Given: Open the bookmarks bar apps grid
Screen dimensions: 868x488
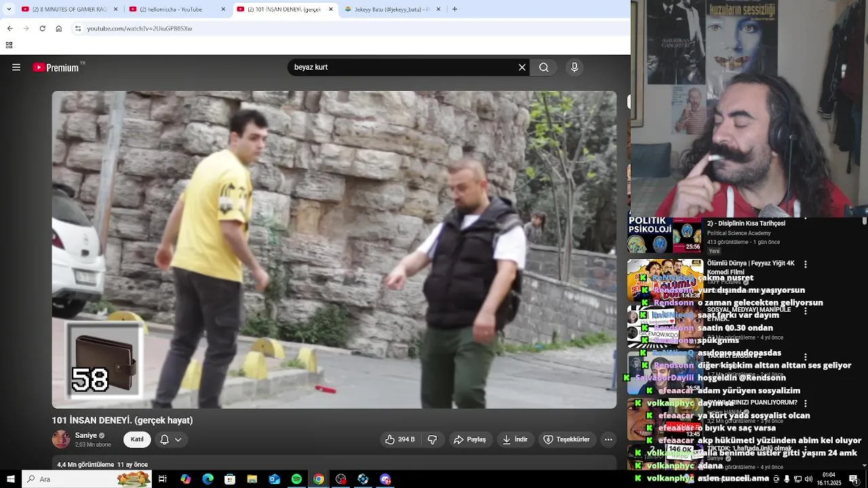Looking at the screenshot, I should [x=9, y=45].
